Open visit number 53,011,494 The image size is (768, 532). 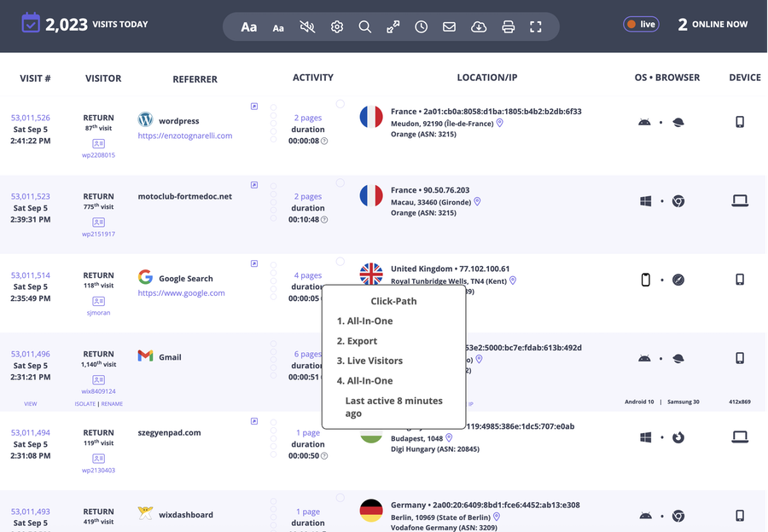[x=31, y=432]
